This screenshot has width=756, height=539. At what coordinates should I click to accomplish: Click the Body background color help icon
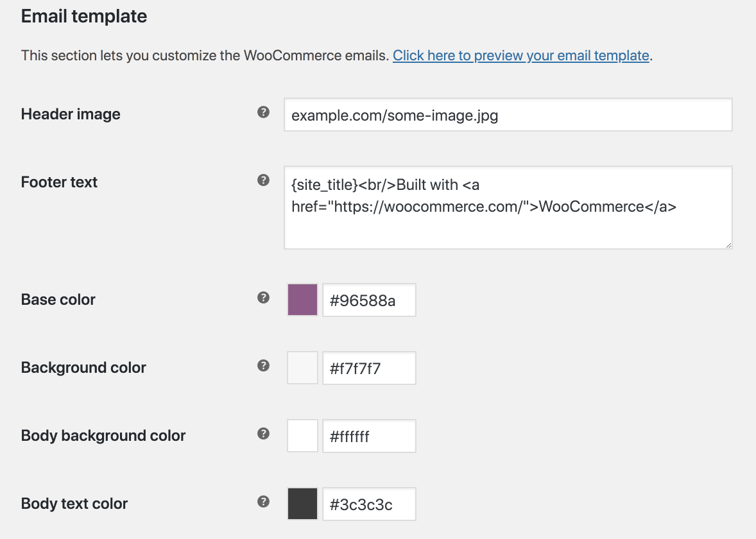pos(263,434)
